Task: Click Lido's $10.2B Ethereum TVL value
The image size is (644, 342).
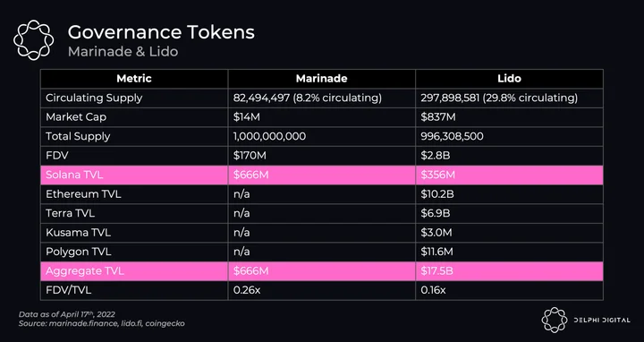Action: coord(437,194)
